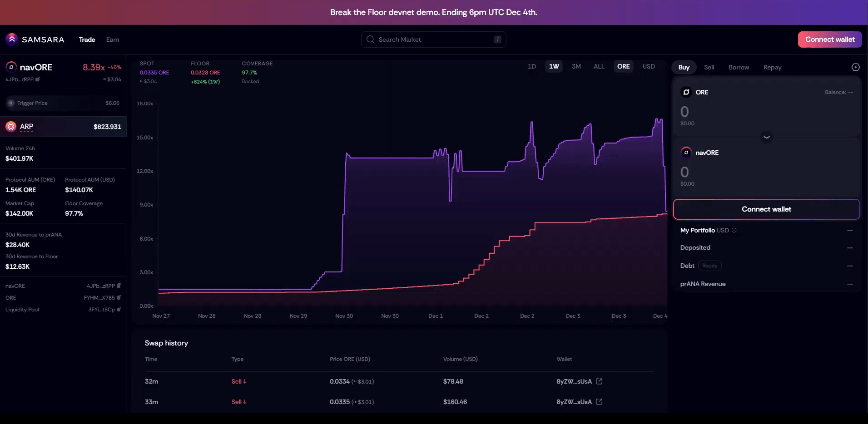
Task: Copy the Liquidity Pool address icon
Action: [x=119, y=310]
